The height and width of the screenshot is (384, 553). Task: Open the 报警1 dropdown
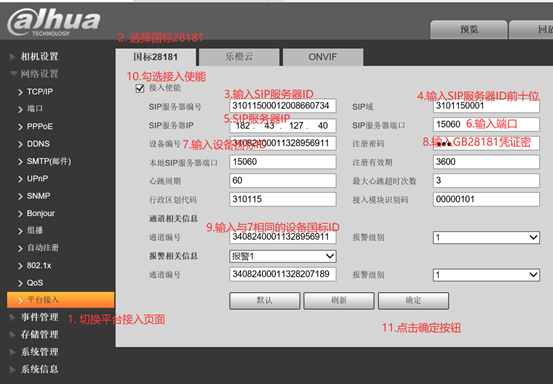click(x=282, y=256)
